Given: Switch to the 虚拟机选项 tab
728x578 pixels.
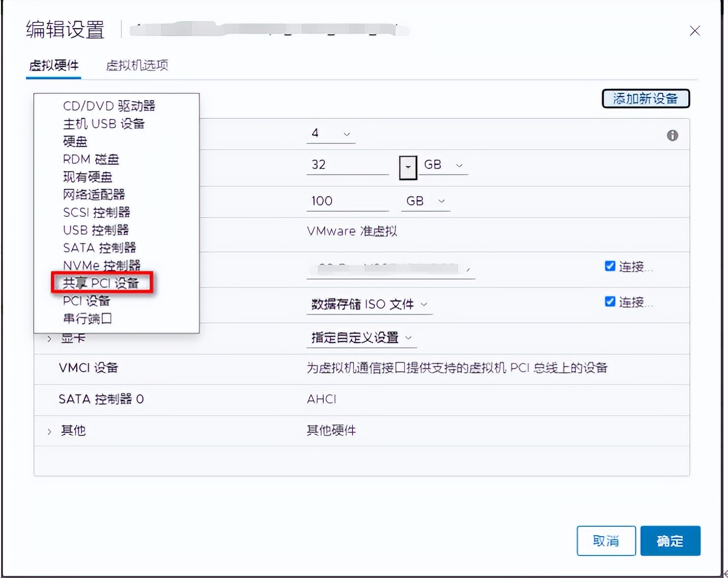Looking at the screenshot, I should (136, 65).
